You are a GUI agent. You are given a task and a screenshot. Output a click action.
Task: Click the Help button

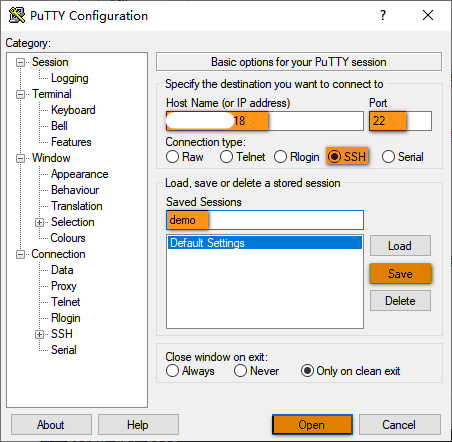click(138, 425)
